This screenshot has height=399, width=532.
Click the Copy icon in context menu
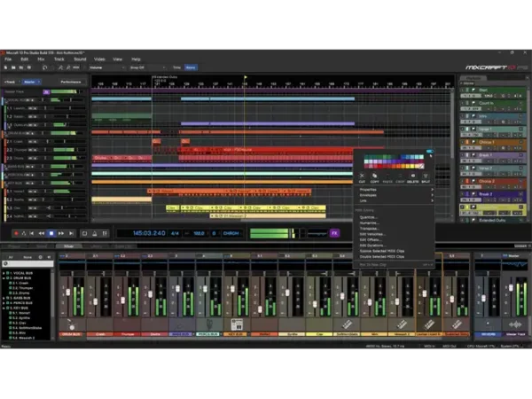point(374,177)
